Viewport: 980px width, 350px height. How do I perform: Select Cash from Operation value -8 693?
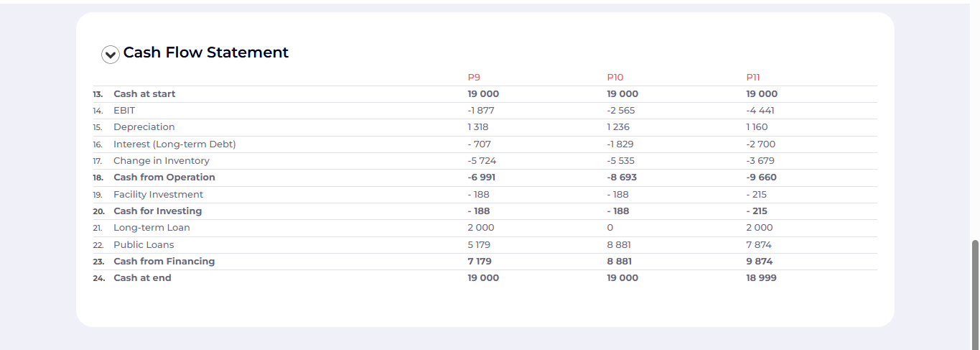click(622, 178)
